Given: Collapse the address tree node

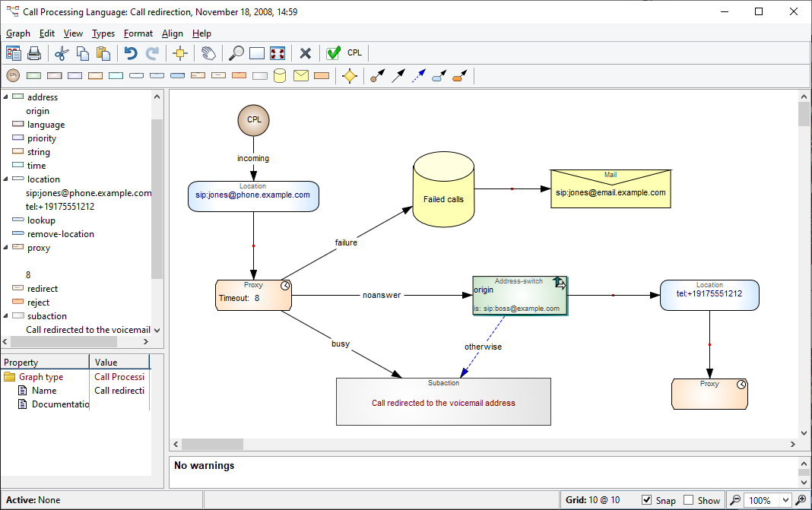Looking at the screenshot, I should click(6, 97).
